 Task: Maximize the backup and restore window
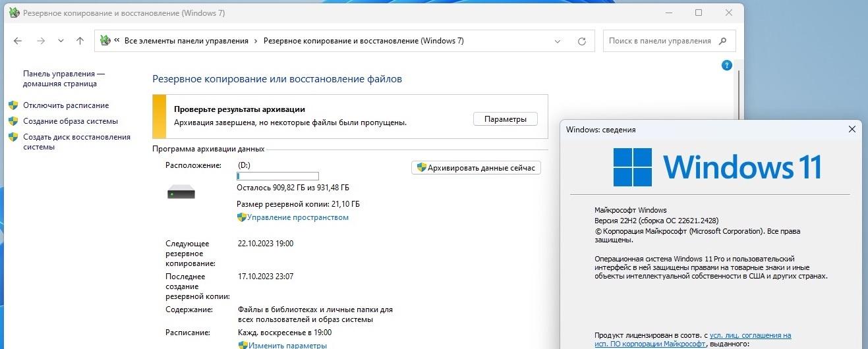[699, 13]
